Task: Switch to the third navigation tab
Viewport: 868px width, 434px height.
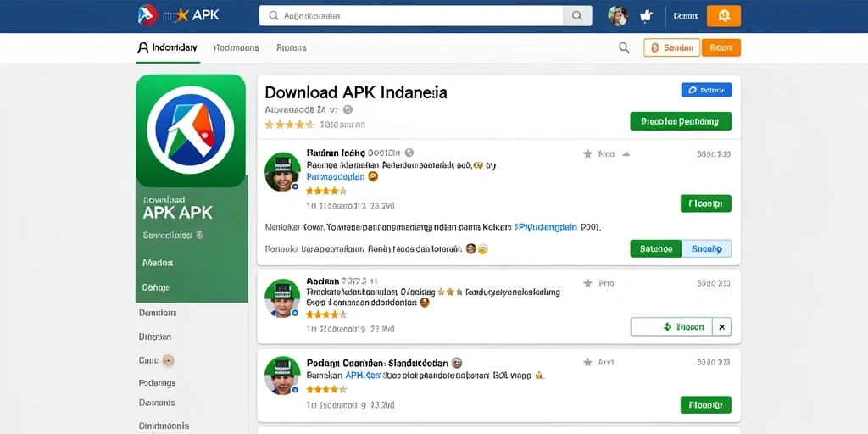Action: click(x=292, y=47)
